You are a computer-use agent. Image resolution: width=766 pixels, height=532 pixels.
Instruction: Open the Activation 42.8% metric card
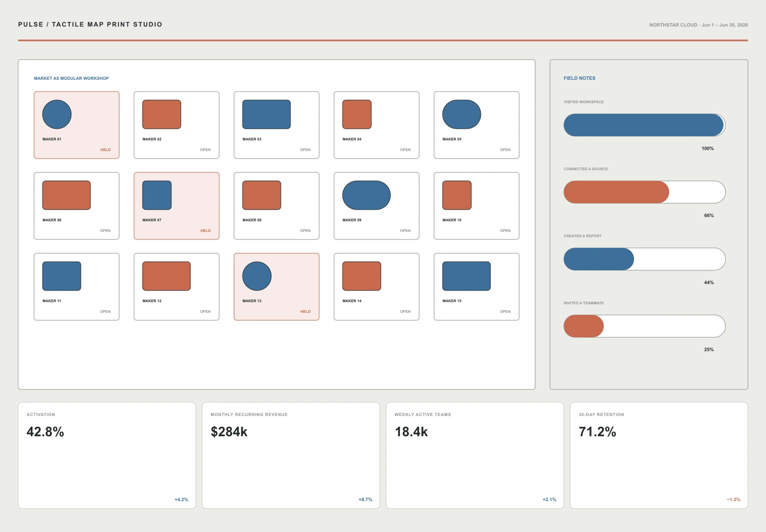click(x=107, y=455)
